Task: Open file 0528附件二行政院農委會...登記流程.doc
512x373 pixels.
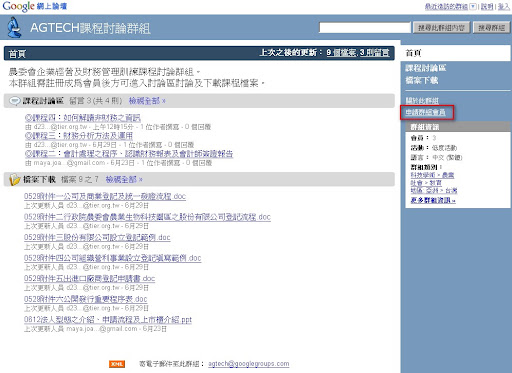Action: pyautogui.click(x=147, y=217)
